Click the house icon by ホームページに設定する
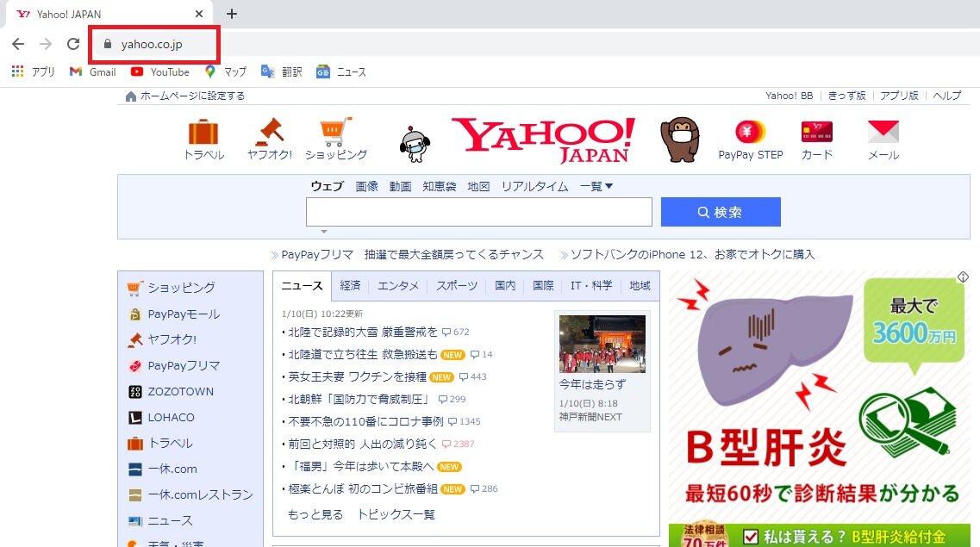Image resolution: width=980 pixels, height=547 pixels. coord(131,96)
